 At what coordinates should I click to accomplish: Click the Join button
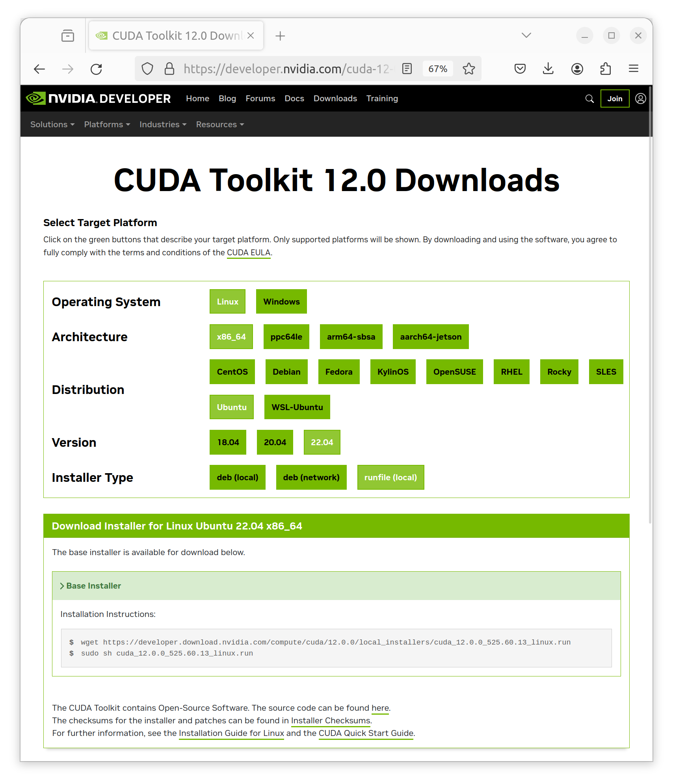[615, 98]
